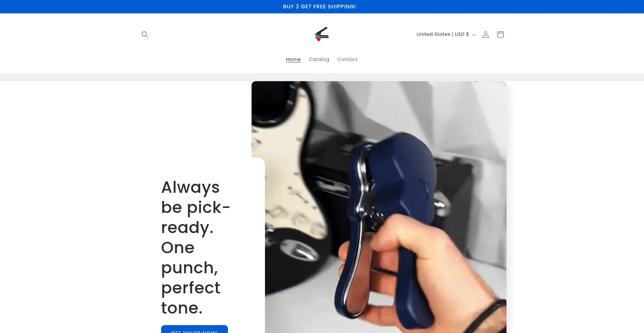
Task: Click the underlined Home navigation link
Action: [x=293, y=59]
